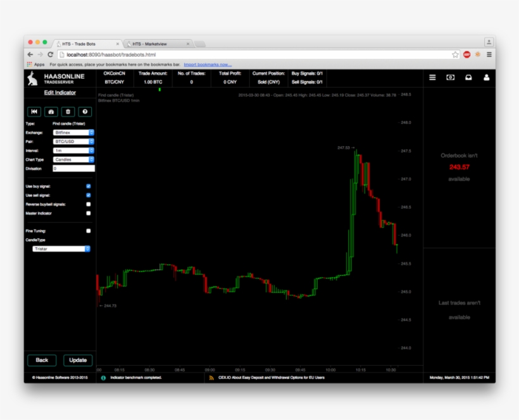The width and height of the screenshot is (519, 420).
Task: Enable the Fine Tuning checkbox
Action: [89, 231]
